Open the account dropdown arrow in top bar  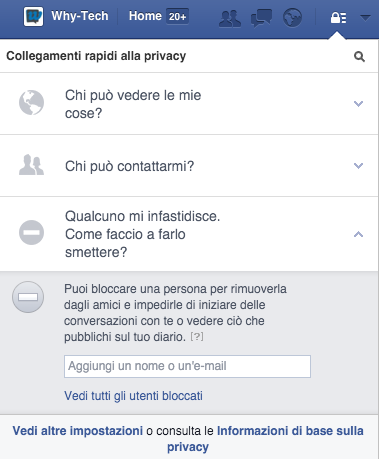click(365, 17)
